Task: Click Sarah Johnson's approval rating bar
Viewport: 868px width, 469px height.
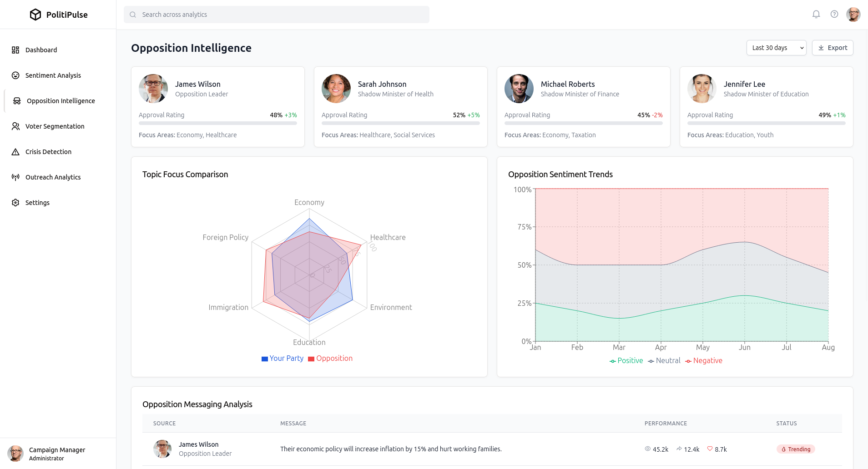Action: pos(401,123)
